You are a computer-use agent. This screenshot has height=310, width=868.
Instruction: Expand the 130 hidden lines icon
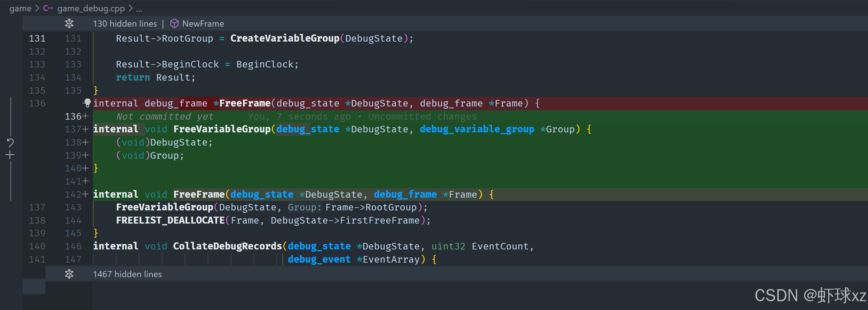[x=69, y=24]
